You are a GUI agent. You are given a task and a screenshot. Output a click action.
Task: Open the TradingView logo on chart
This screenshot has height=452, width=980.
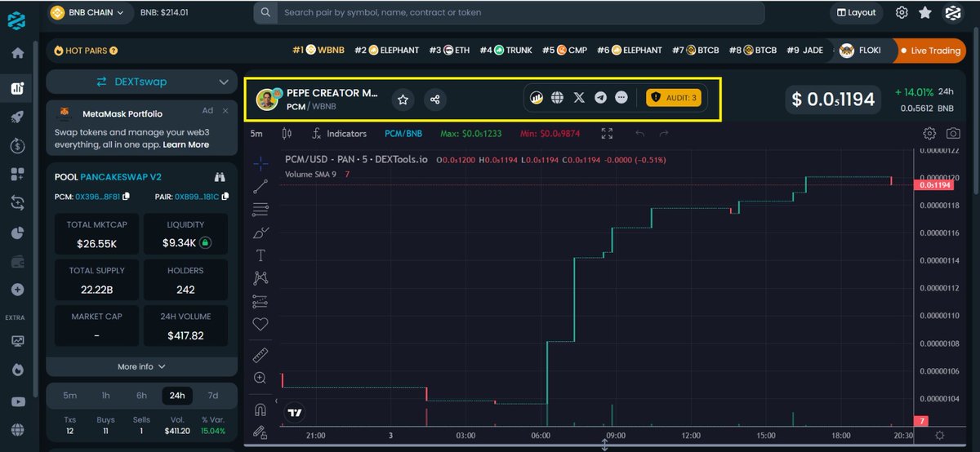click(x=295, y=413)
